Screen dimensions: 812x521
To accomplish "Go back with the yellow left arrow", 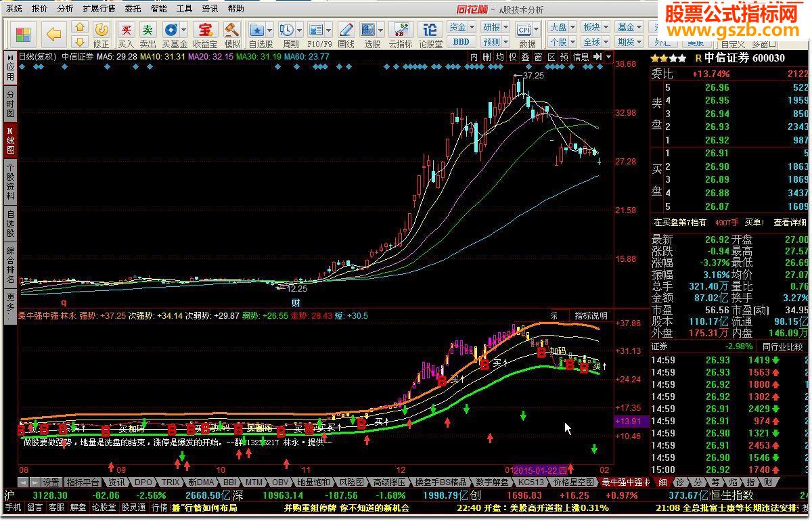I will pyautogui.click(x=53, y=34).
